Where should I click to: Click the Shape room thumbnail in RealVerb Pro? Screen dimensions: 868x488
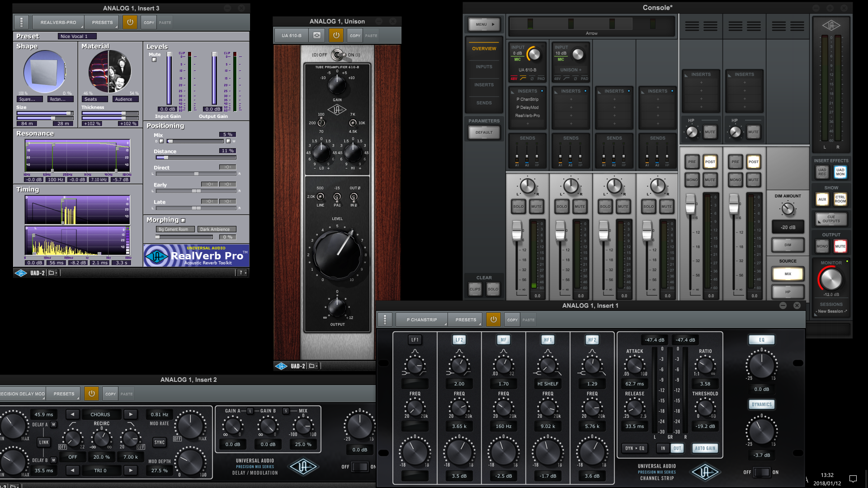click(45, 72)
